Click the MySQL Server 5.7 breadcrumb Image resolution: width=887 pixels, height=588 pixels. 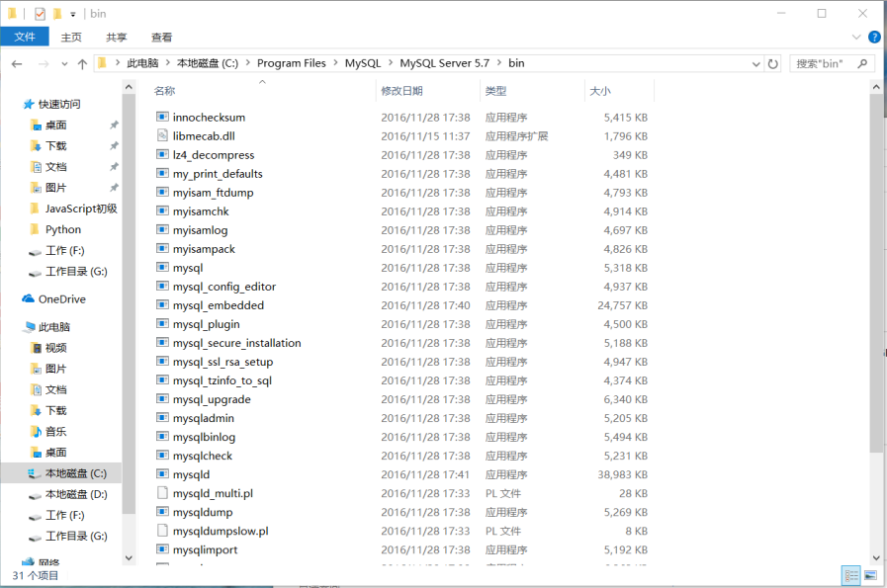pyautogui.click(x=444, y=63)
